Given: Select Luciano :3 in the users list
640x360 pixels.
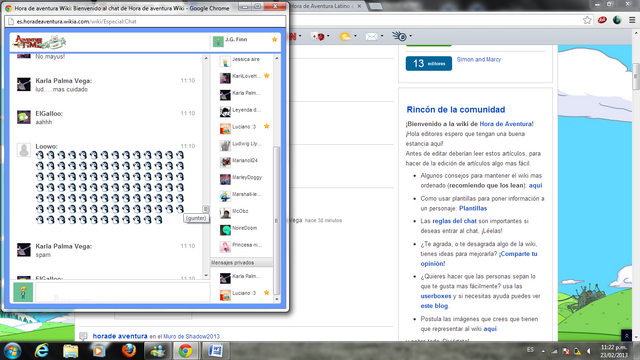Looking at the screenshot, I should pos(244,127).
